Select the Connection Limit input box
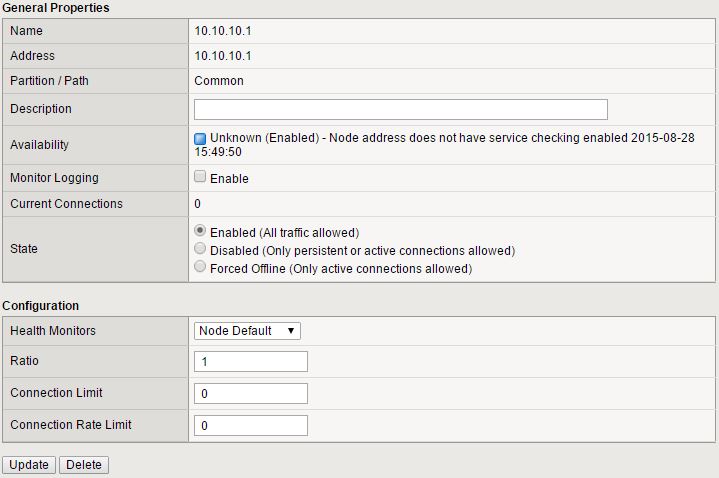This screenshot has width=719, height=478. tap(251, 394)
